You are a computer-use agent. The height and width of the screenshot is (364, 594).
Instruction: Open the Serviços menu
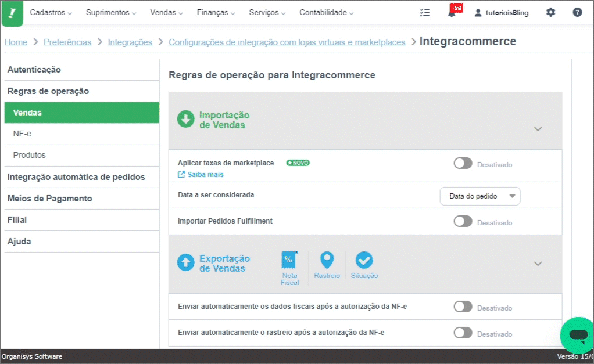(267, 13)
